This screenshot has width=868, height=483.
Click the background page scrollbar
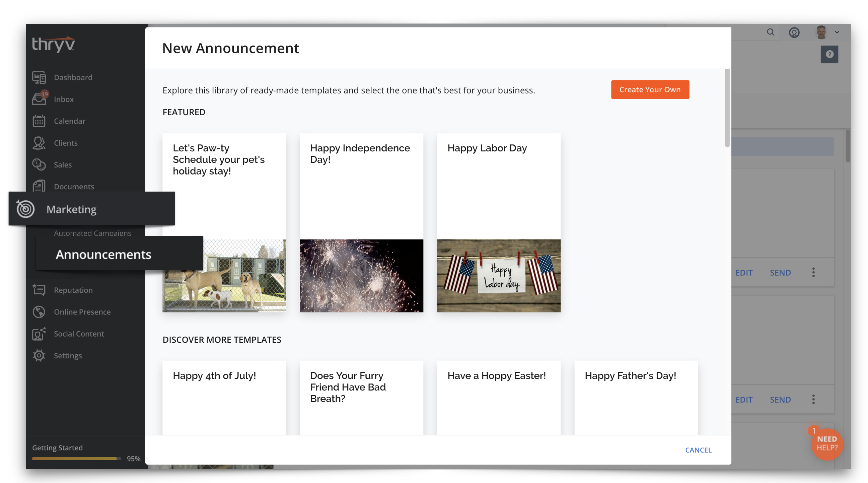848,146
